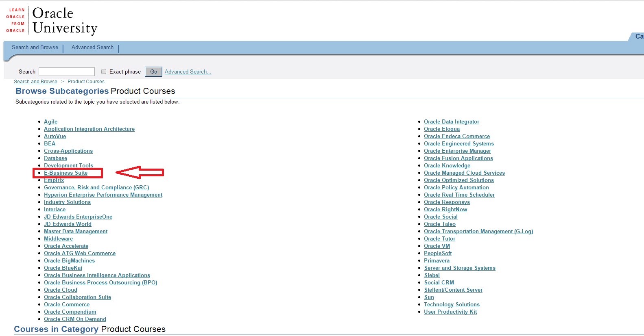Select the AutoVue subcategory link
Screen dimensions: 644x336
coord(55,137)
